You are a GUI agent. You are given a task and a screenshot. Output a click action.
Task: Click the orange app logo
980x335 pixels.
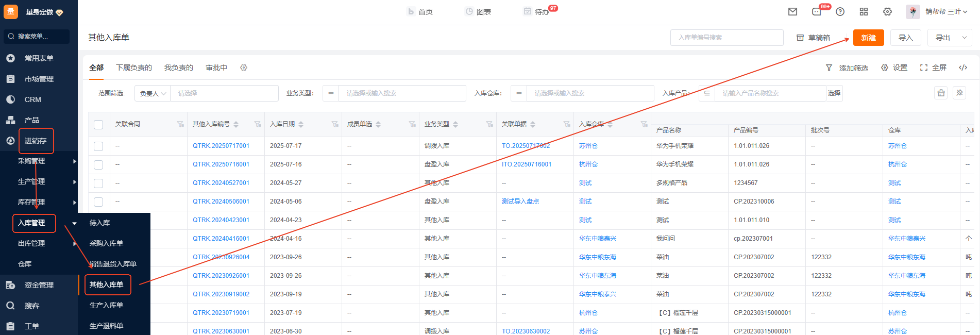tap(11, 11)
